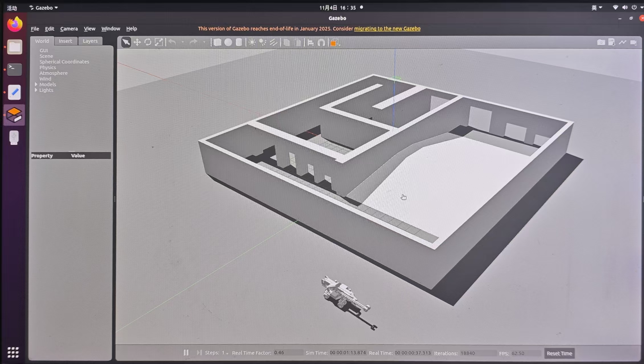Viewport: 644px width, 364px height.
Task: Expand the Models tree item
Action: click(x=36, y=85)
